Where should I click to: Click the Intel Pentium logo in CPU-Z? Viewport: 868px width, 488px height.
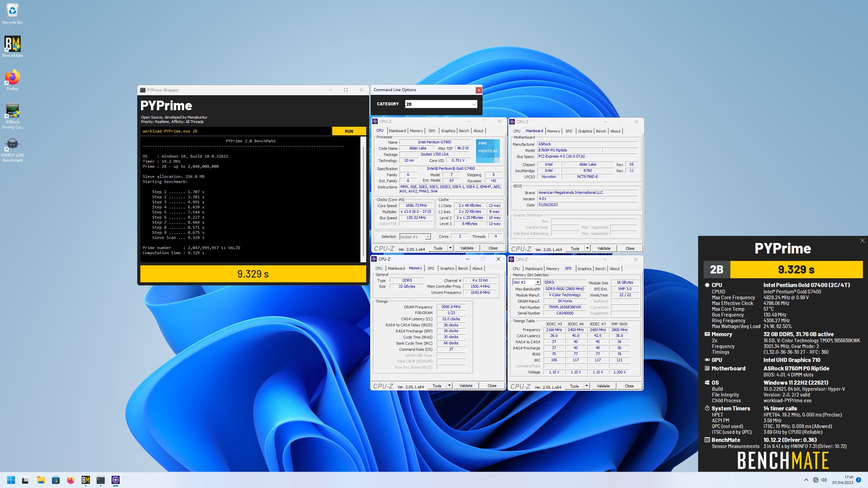click(x=488, y=151)
